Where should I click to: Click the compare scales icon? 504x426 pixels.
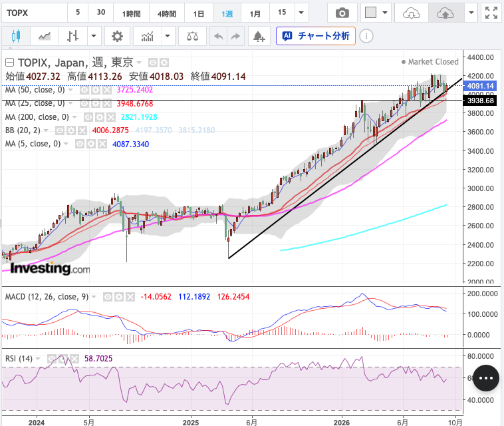pos(192,36)
